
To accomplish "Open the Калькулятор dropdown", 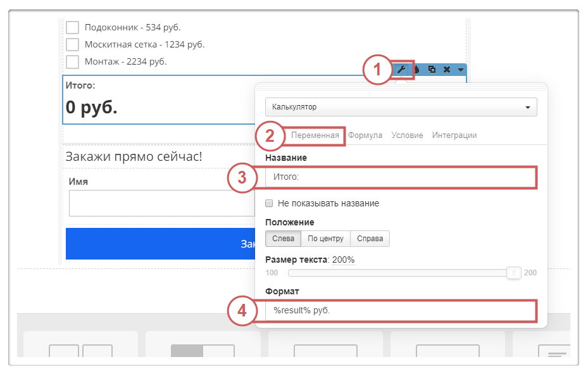I will pos(401,107).
